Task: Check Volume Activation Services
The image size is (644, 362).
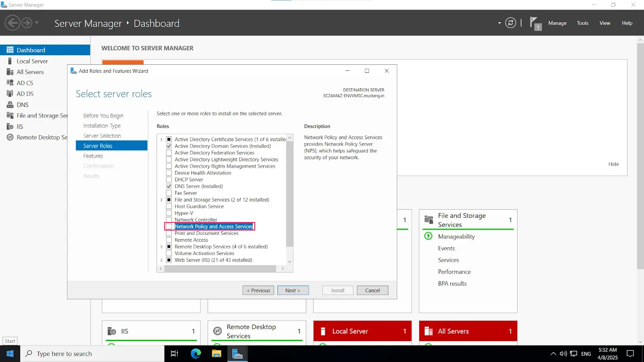Action: tap(169, 253)
